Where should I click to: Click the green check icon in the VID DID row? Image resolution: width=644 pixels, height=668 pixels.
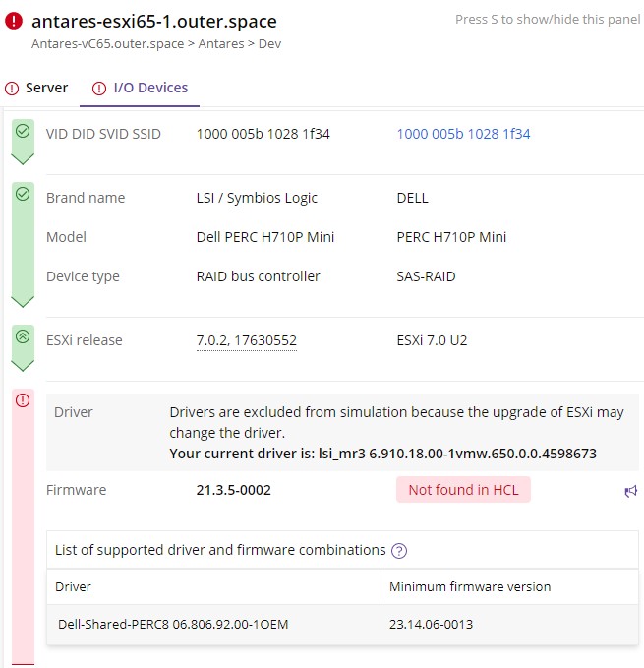click(x=23, y=130)
